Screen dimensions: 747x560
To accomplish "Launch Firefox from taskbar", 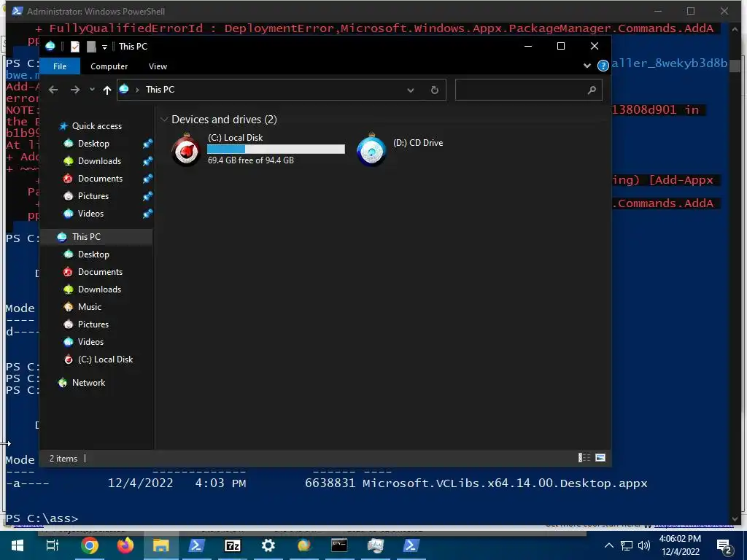I will (125, 545).
